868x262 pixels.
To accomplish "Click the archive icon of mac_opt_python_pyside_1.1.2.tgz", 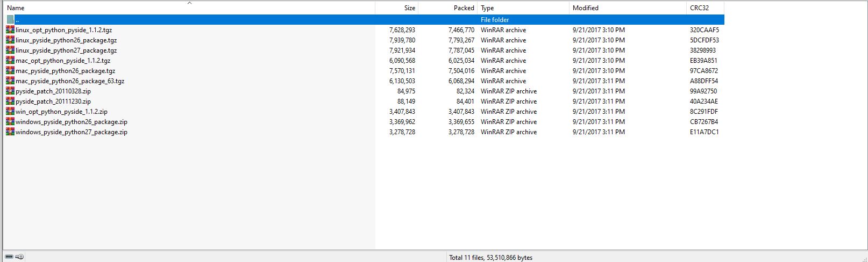I will click(x=10, y=61).
